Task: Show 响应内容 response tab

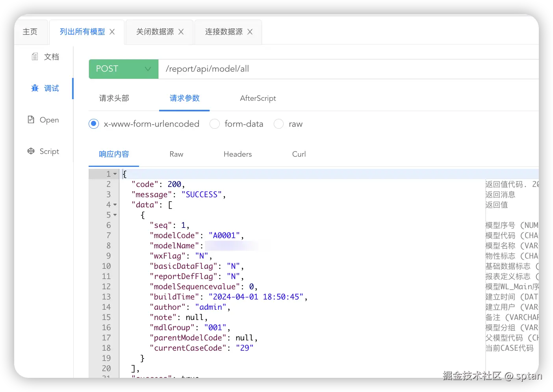Action: point(114,154)
